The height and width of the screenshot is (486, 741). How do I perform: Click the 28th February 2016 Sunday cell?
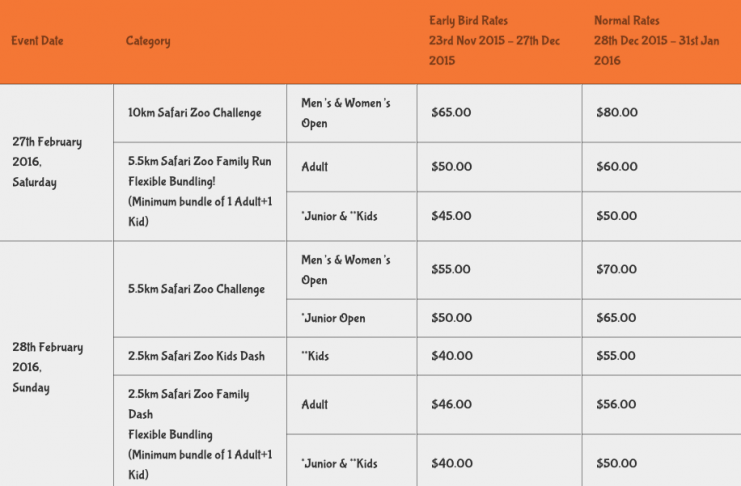click(47, 367)
